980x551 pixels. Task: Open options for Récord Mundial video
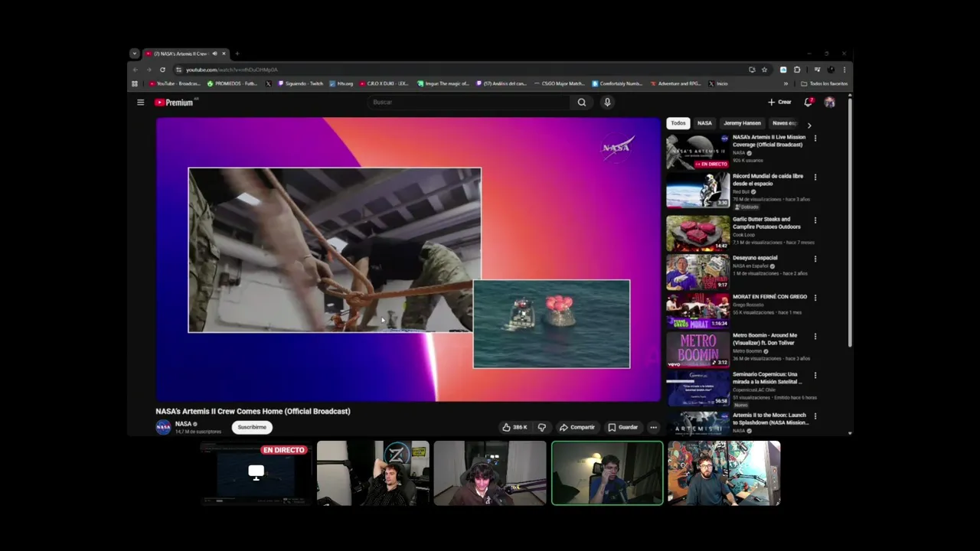tap(815, 177)
